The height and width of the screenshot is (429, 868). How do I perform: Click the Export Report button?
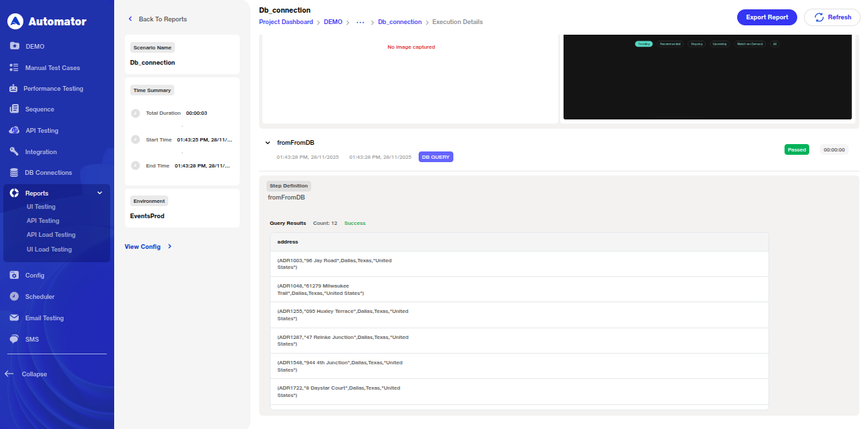[767, 17]
